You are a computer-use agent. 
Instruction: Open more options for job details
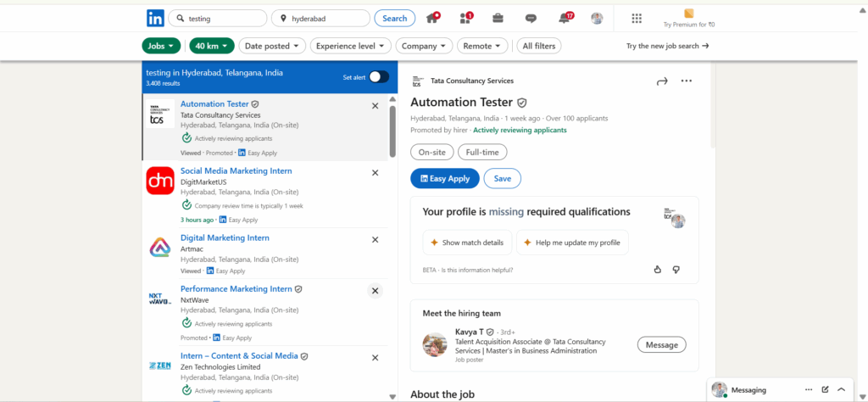click(687, 81)
